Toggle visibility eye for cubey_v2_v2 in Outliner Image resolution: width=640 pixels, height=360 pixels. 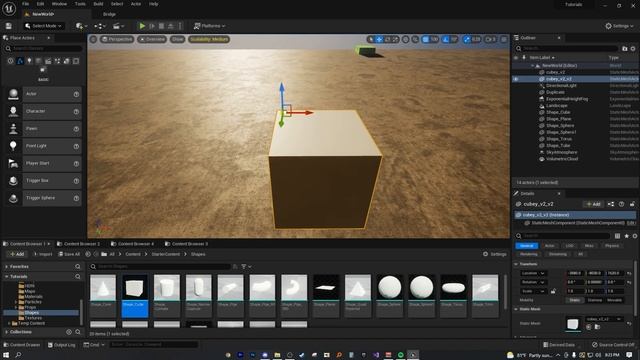click(516, 79)
